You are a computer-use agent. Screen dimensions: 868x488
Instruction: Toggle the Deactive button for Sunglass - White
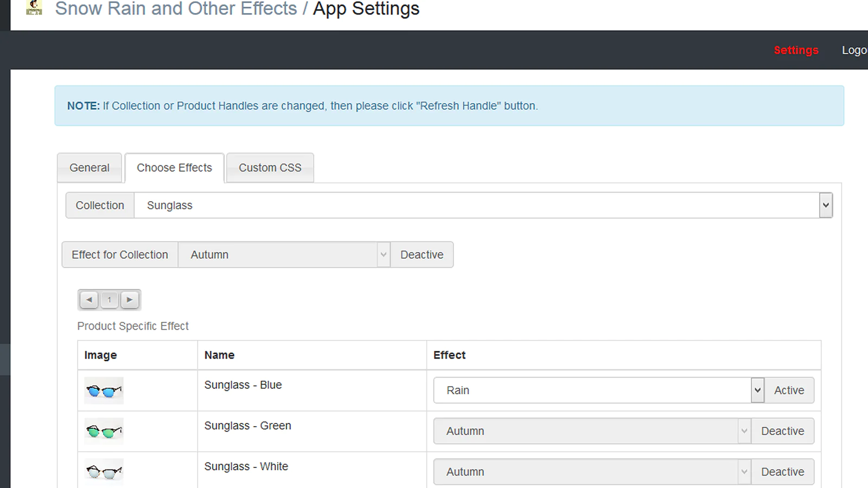click(x=782, y=472)
